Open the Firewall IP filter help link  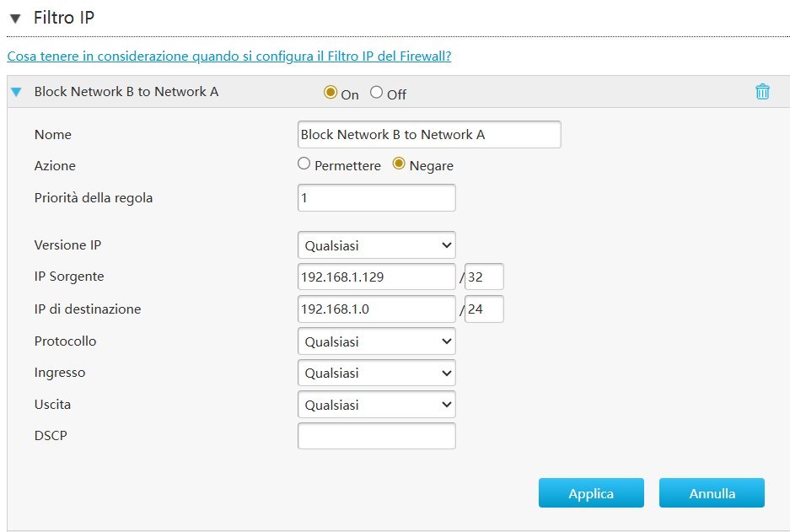point(228,56)
